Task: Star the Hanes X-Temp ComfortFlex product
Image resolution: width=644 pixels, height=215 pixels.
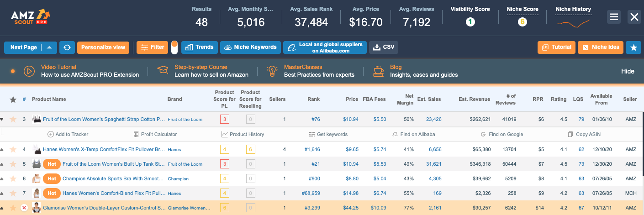Action: (13, 149)
